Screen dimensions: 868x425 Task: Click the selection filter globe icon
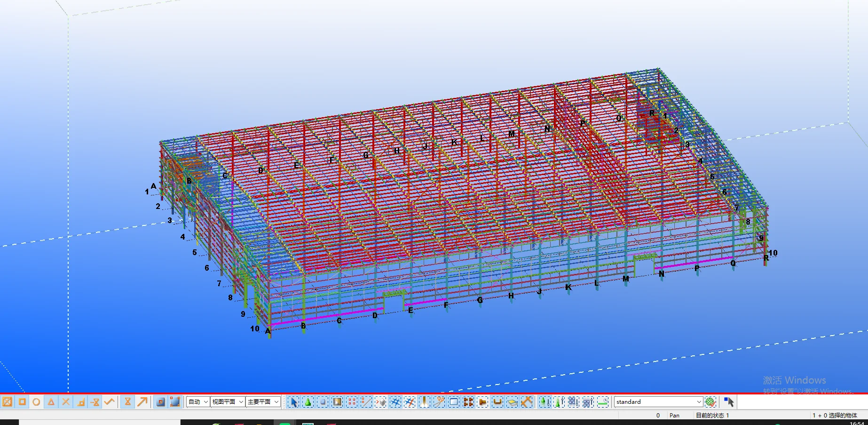click(x=710, y=402)
